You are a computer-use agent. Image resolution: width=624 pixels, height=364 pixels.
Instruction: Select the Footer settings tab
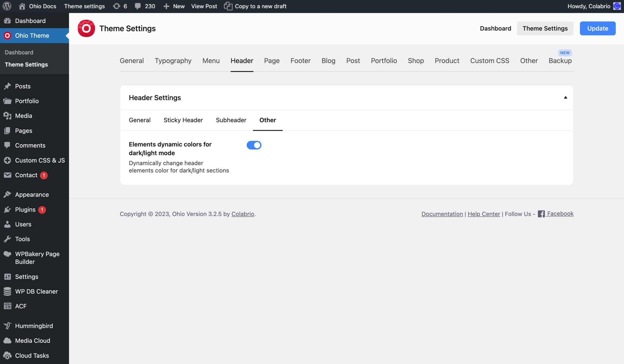300,61
